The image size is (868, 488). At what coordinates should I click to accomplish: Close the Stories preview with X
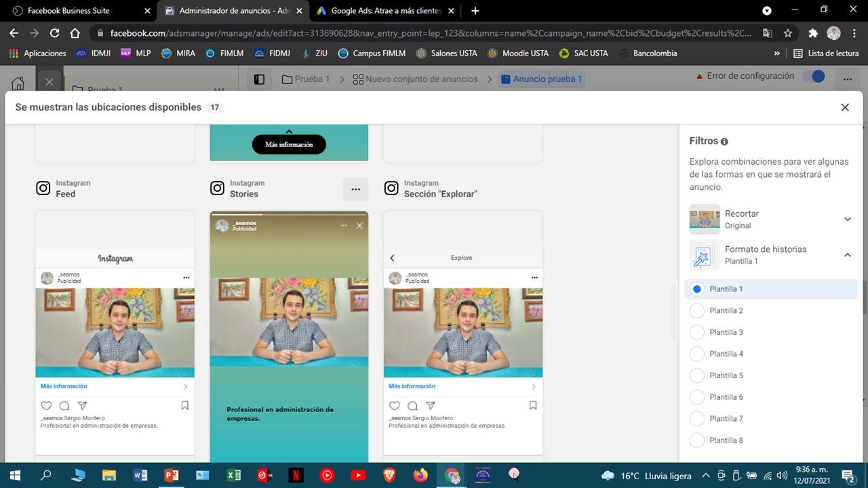tap(359, 226)
